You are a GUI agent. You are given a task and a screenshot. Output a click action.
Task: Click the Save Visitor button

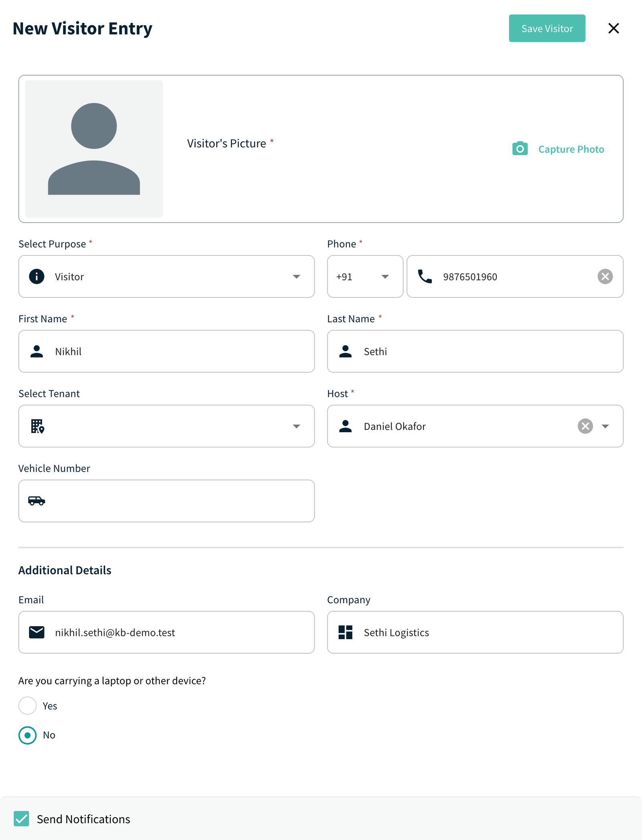click(547, 28)
